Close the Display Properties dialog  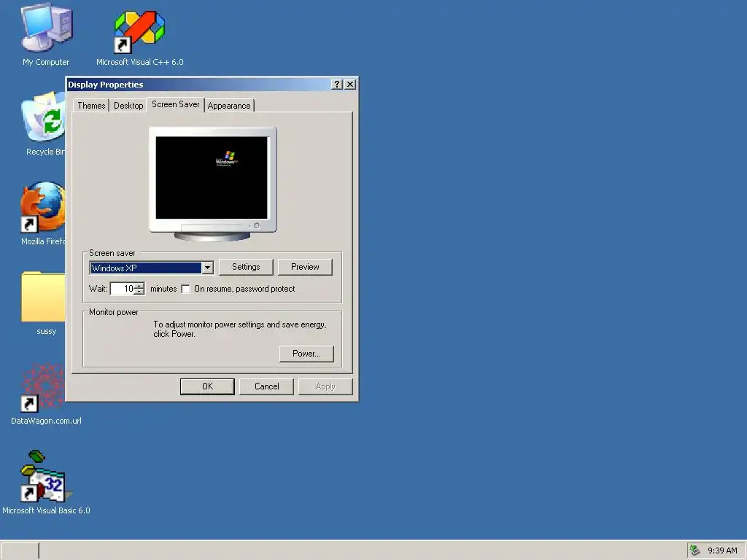click(350, 85)
